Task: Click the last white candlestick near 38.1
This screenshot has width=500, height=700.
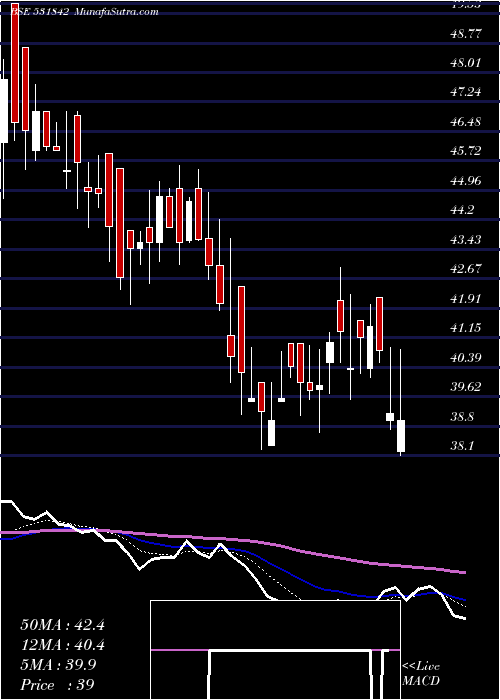Action: (x=401, y=436)
